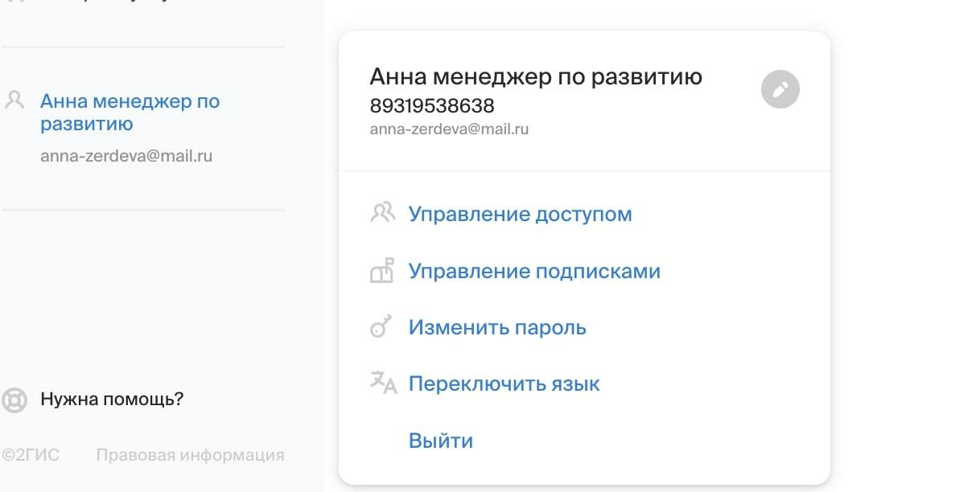Click the pencil edit profile icon
This screenshot has width=980, height=492.
[x=780, y=89]
